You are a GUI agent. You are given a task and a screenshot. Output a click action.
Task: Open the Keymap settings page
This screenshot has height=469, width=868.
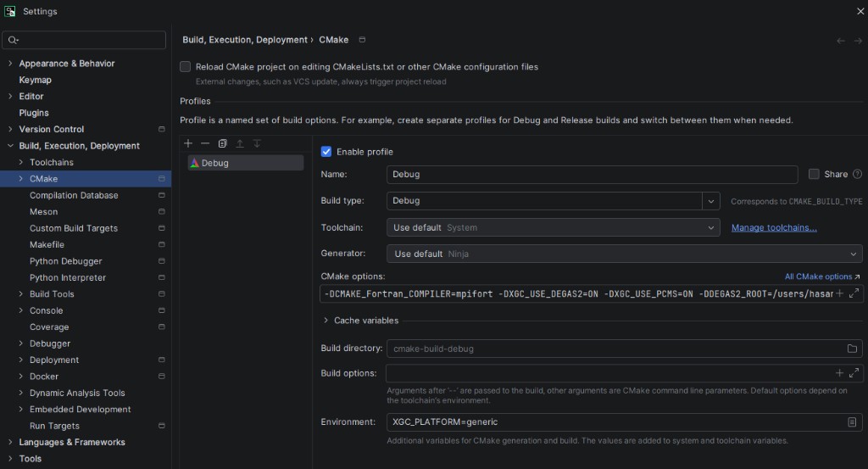35,80
